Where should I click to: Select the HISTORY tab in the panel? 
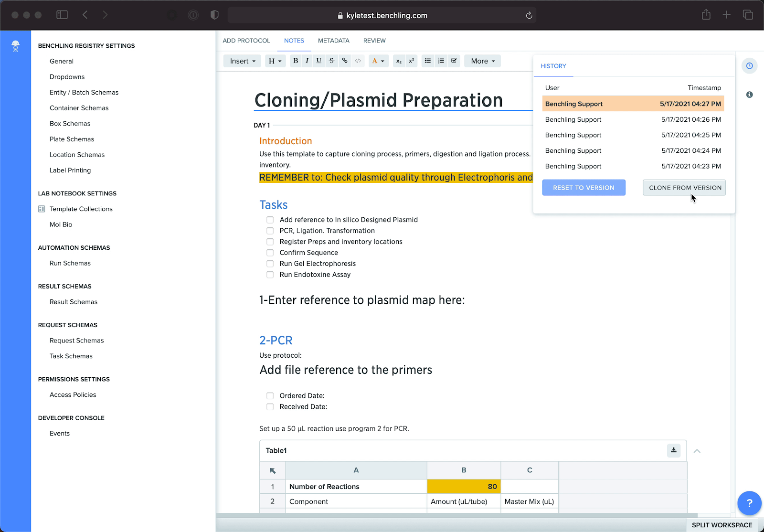pyautogui.click(x=553, y=66)
